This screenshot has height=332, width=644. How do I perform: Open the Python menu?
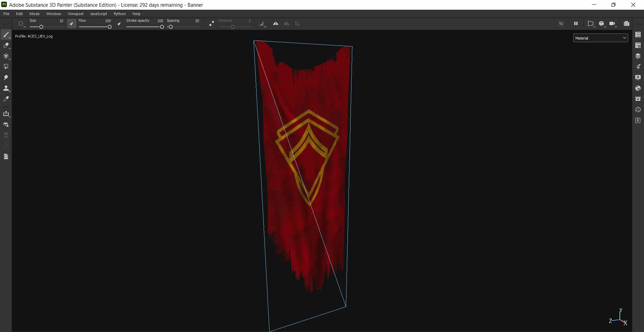pos(120,14)
